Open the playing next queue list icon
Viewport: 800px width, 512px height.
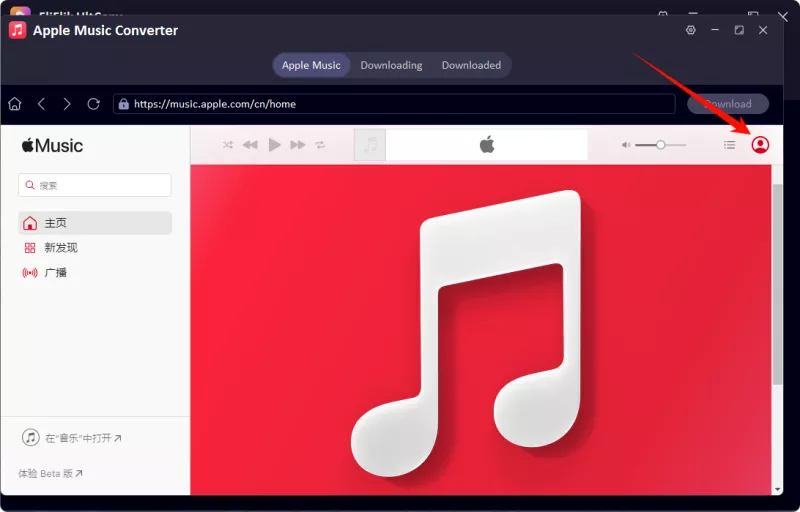[x=730, y=145]
